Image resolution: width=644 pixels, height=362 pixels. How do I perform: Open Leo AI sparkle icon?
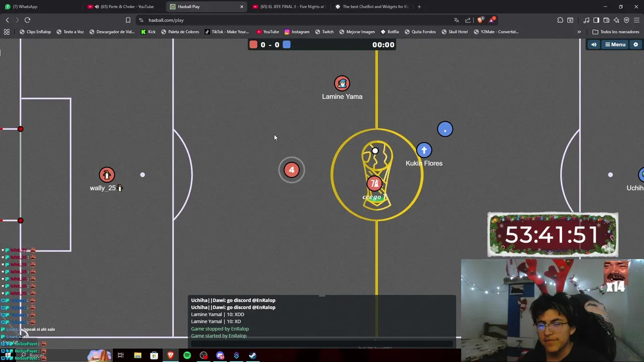pos(616,20)
